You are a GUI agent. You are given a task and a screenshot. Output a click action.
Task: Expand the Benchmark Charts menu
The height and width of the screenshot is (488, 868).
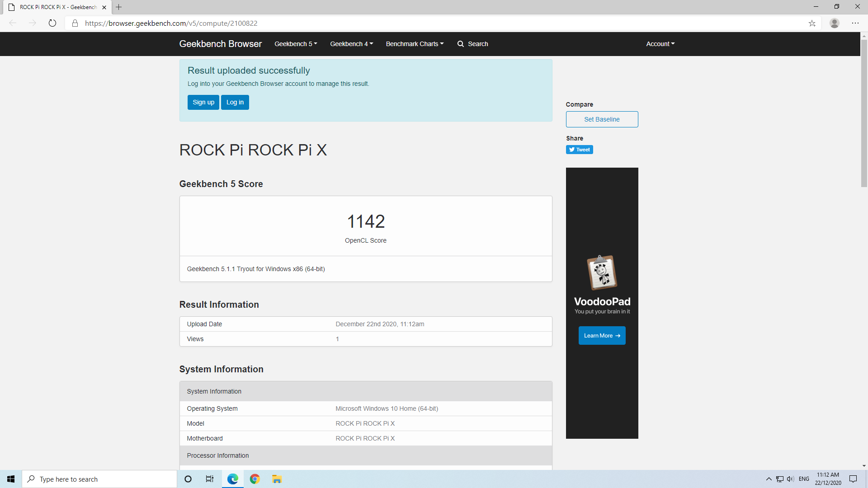pos(415,44)
